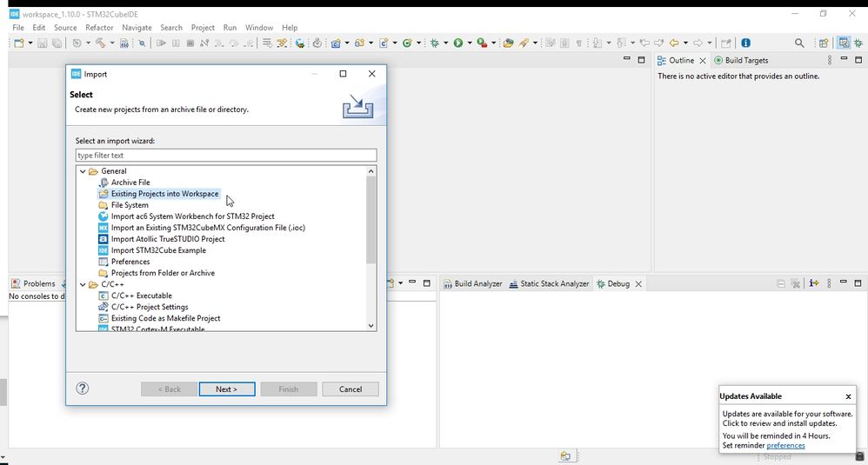Click the Search magnifier icon at toolbar right

(x=799, y=43)
